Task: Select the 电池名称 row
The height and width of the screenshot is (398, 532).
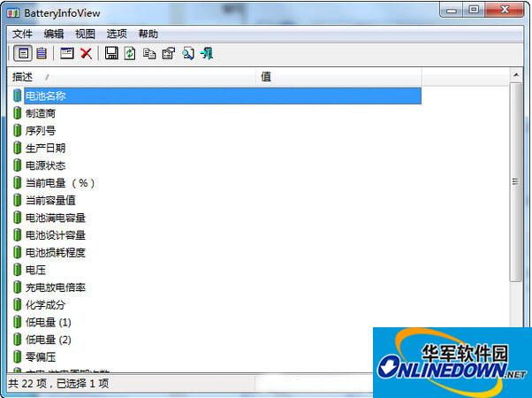Action: 217,96
